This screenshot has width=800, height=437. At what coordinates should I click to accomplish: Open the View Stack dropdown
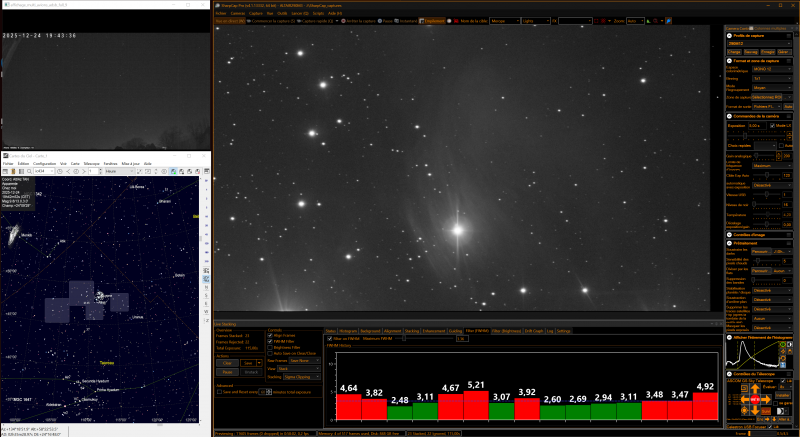pyautogui.click(x=299, y=369)
